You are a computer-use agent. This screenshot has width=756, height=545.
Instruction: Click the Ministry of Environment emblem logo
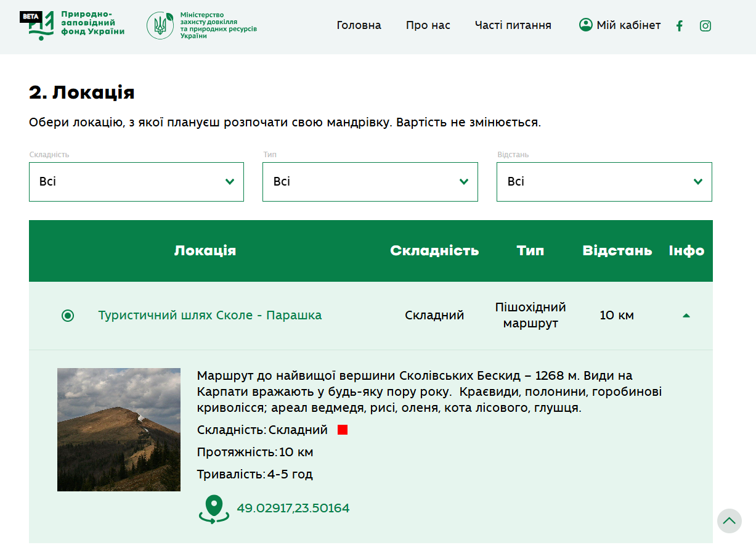tap(160, 25)
